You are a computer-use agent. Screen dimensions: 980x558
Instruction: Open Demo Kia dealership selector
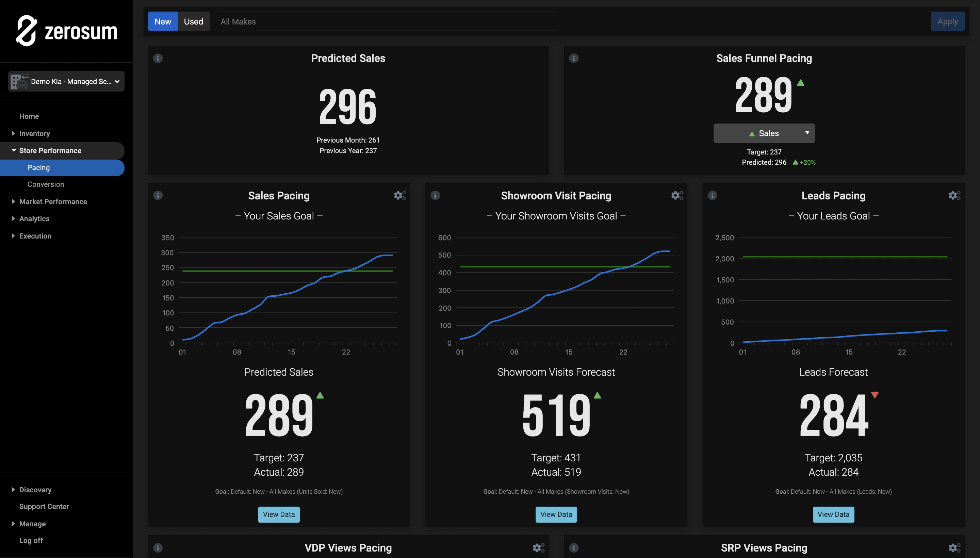(66, 81)
